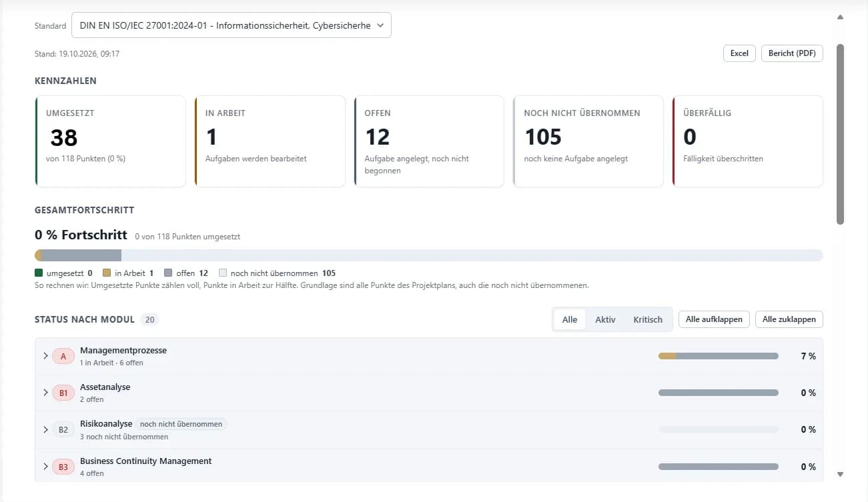The width and height of the screenshot is (868, 502).
Task: Click the scrollbar up arrow
Action: point(841,17)
